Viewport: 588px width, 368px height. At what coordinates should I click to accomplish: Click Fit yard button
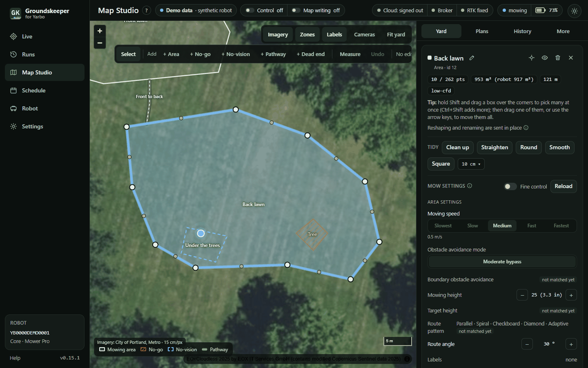396,35
